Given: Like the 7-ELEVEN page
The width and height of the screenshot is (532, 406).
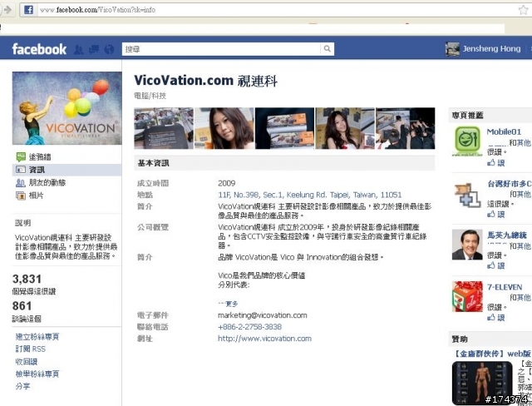Looking at the screenshot, I should click(x=496, y=318).
